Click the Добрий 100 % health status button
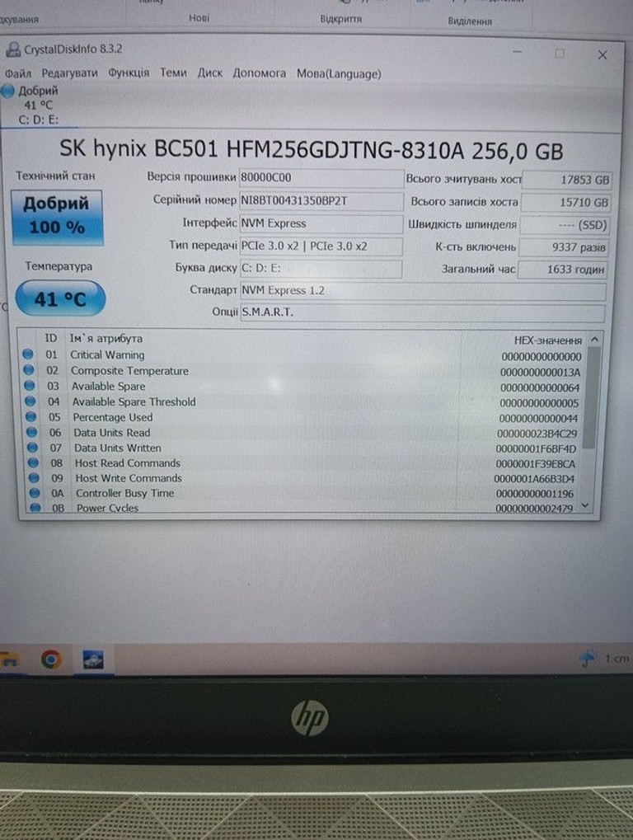The height and width of the screenshot is (840, 633). pos(57,217)
